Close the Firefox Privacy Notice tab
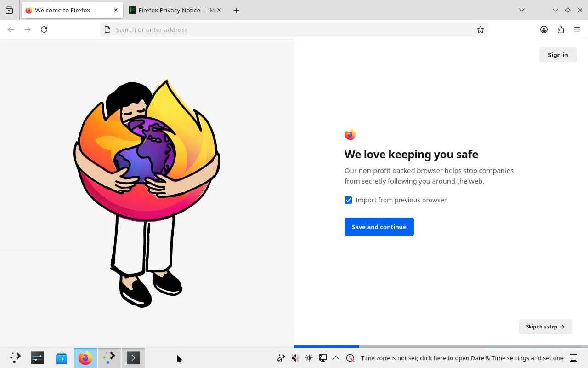The width and height of the screenshot is (588, 368). (219, 10)
